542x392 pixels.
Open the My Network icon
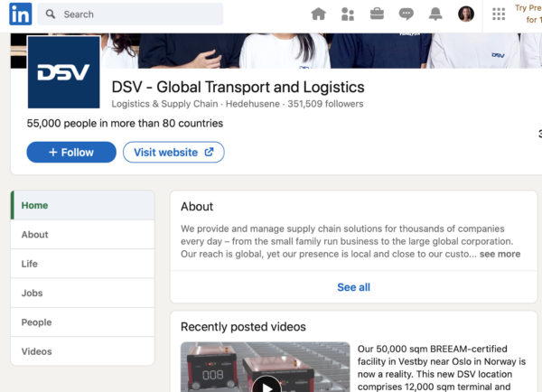click(x=348, y=14)
